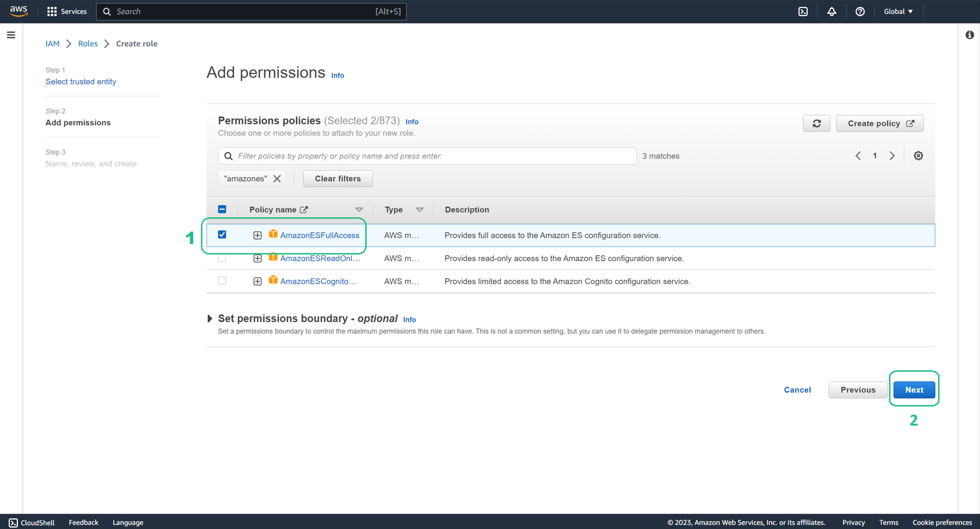Return to Select trusted entity step
Image resolution: width=980 pixels, height=529 pixels.
coord(81,81)
